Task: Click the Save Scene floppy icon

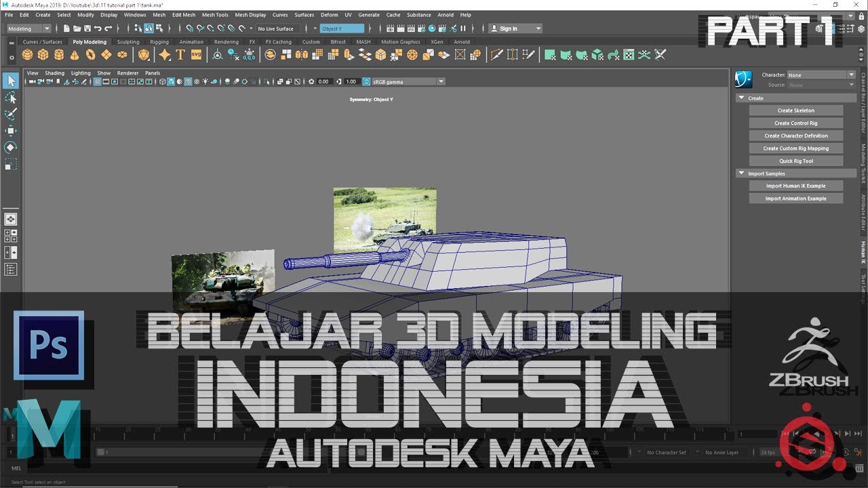Action: [x=87, y=28]
